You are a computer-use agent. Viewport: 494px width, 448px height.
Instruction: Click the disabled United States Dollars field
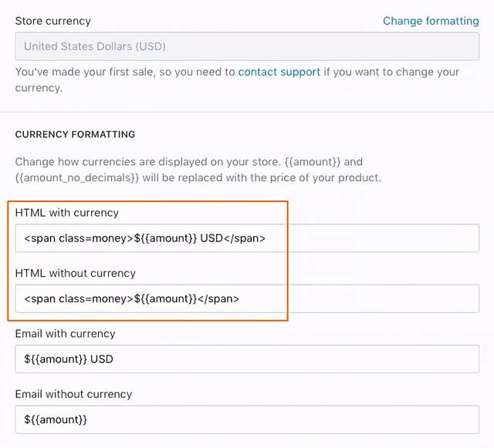pos(247,46)
